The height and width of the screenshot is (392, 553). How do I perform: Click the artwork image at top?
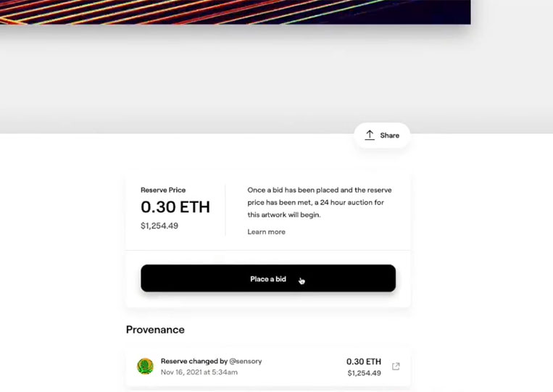click(236, 12)
